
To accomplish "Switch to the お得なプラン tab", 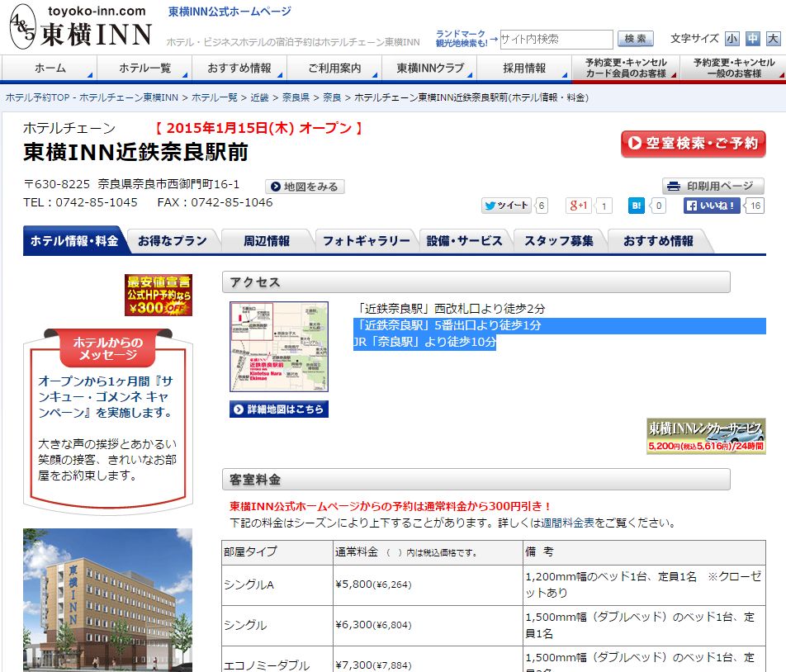I will pos(173,241).
